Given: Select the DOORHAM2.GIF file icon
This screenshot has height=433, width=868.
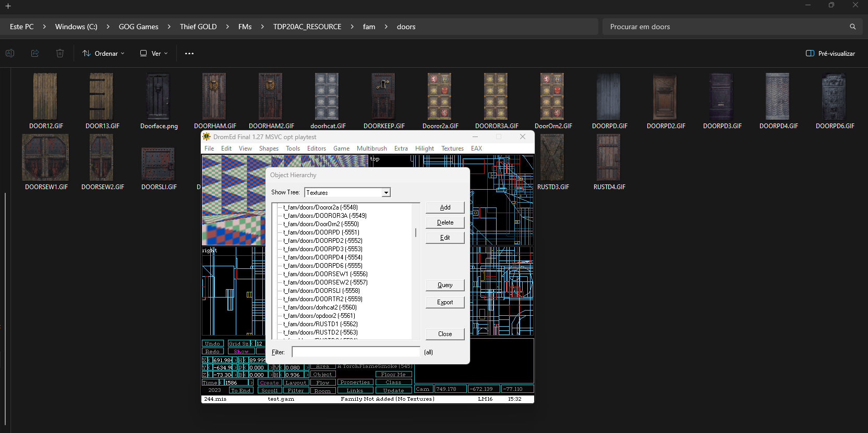Looking at the screenshot, I should click(271, 96).
